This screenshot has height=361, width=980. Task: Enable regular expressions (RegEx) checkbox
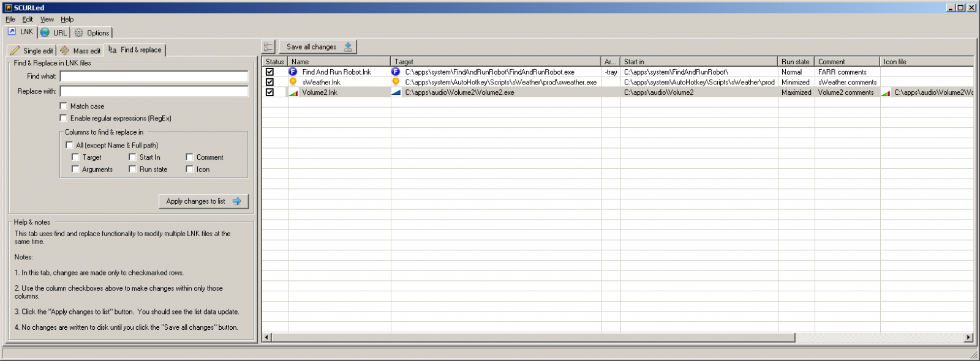(63, 118)
